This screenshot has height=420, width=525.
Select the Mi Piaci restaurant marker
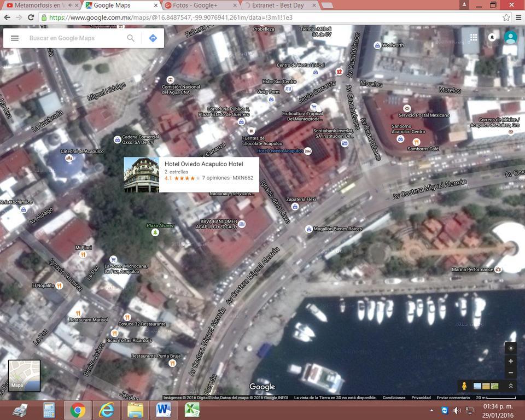(83, 254)
